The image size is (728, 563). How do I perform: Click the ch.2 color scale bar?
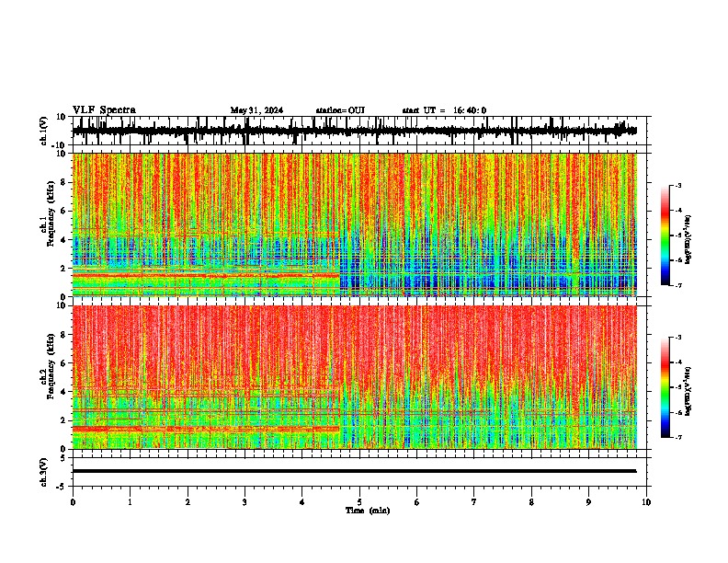665,387
